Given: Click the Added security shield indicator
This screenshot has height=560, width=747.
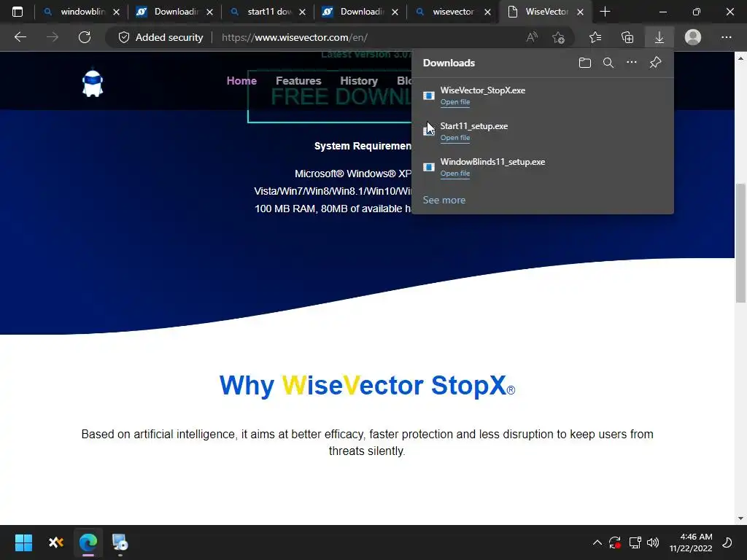Looking at the screenshot, I should [160, 37].
